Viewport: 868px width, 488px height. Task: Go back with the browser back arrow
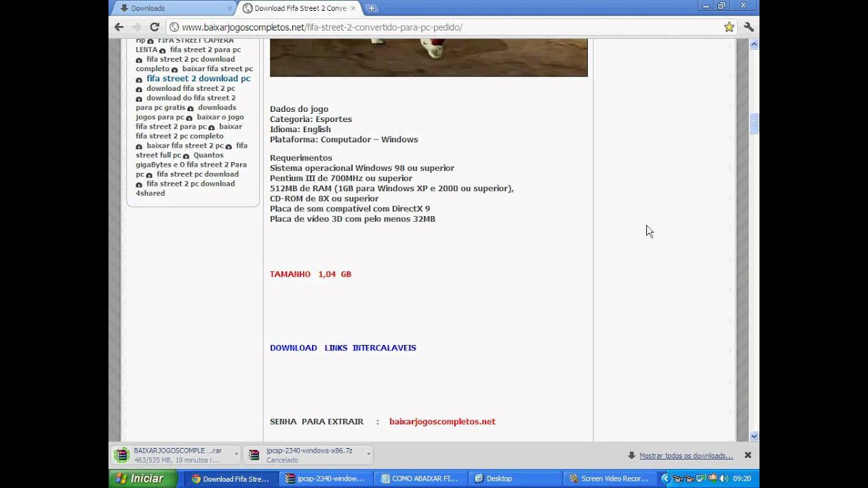119,27
